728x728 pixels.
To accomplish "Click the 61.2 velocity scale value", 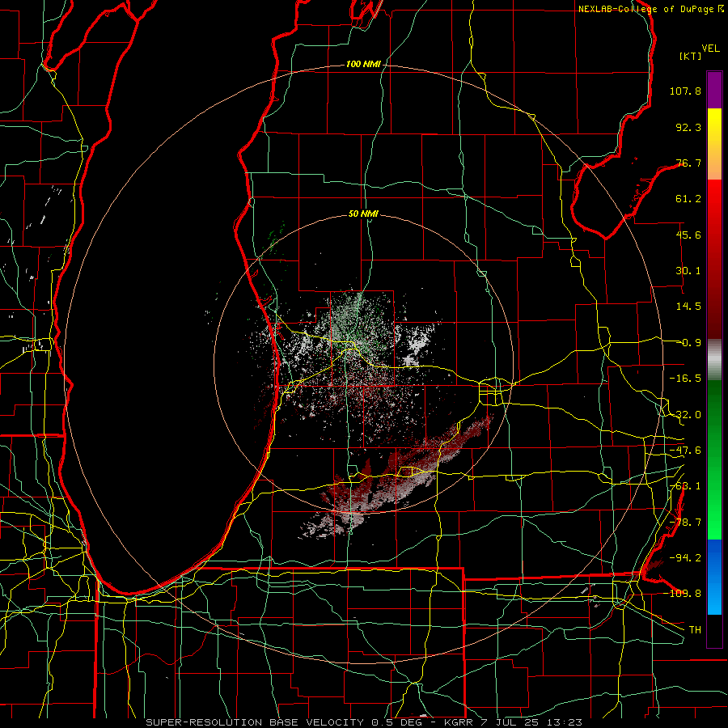I will (x=688, y=199).
